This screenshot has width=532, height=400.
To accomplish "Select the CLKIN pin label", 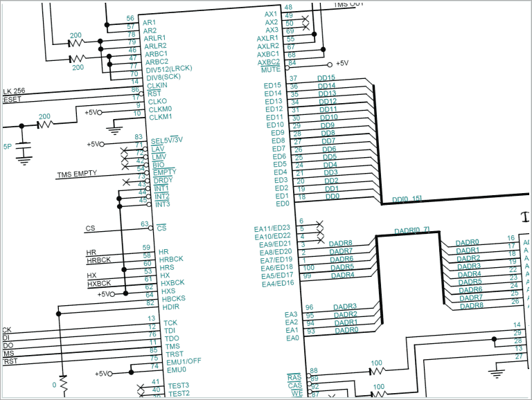I will point(157,85).
